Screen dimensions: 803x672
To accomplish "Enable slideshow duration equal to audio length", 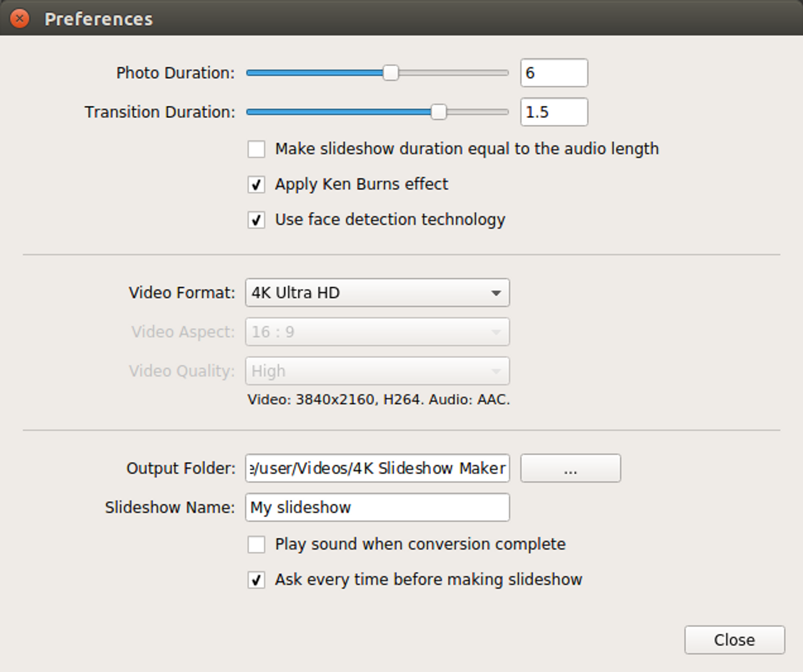I will coord(256,149).
